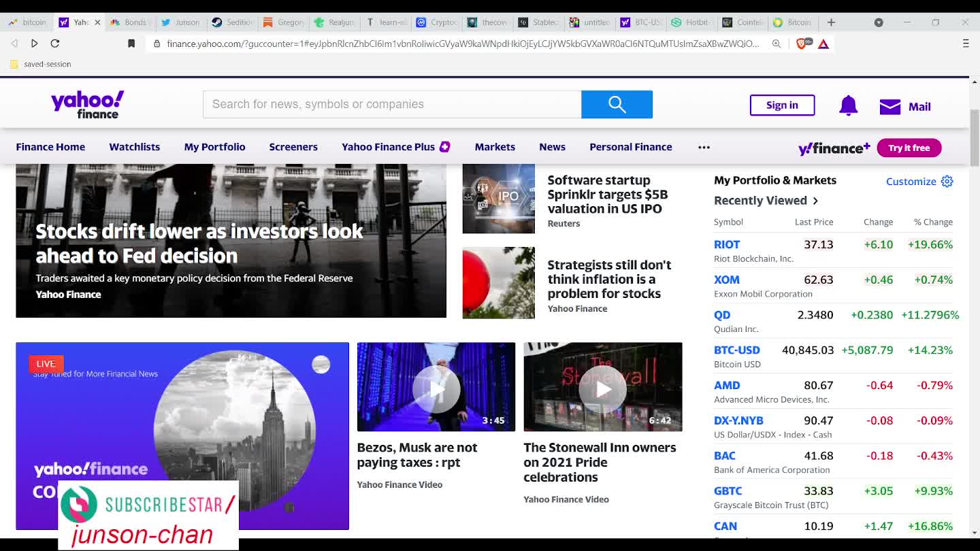
Task: Open the AMD ticker link
Action: click(727, 385)
